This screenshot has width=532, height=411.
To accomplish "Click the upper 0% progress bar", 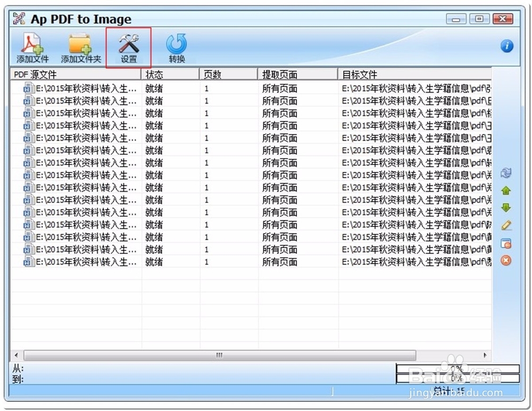I will pyautogui.click(x=458, y=368).
